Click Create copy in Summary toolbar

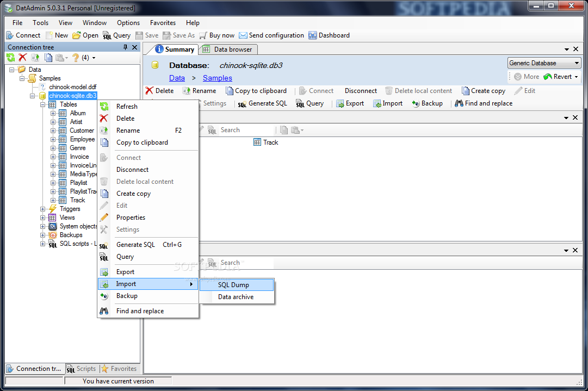pyautogui.click(x=484, y=91)
